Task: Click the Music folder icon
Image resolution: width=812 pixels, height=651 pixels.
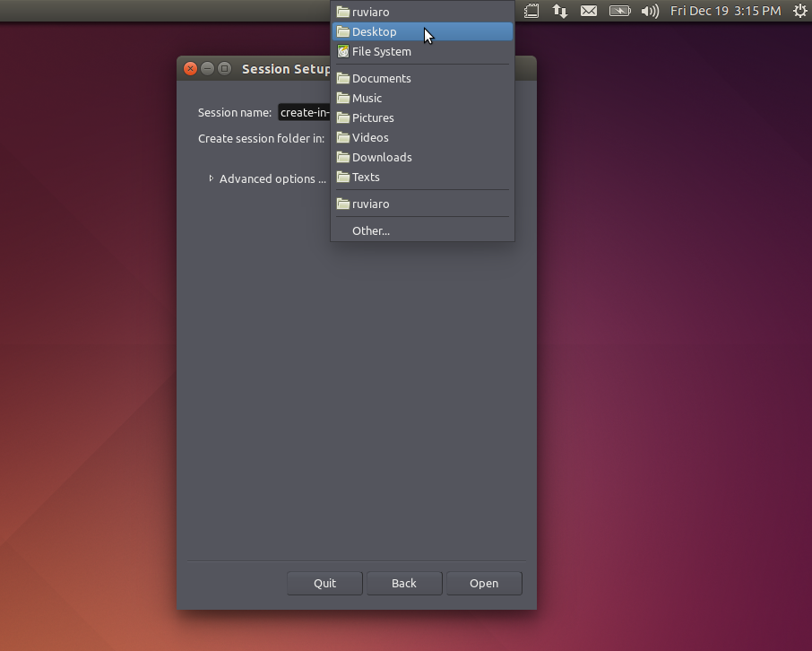Action: (342, 98)
